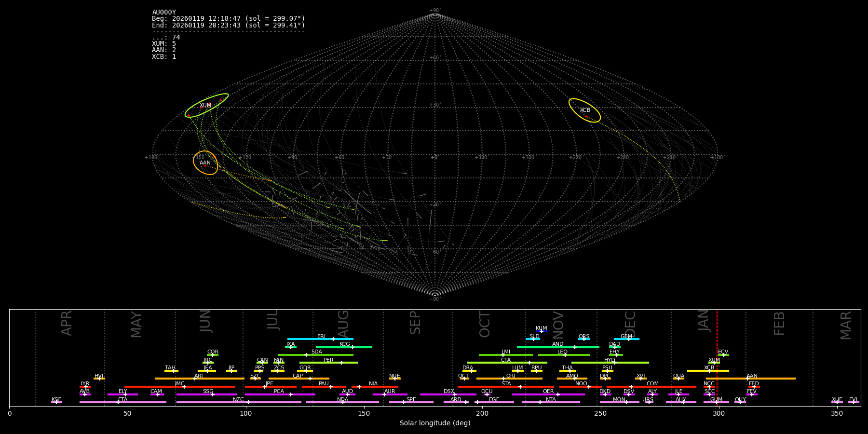868x434 pixels.
Task: Select the KSE shower bar
Action: click(x=56, y=402)
